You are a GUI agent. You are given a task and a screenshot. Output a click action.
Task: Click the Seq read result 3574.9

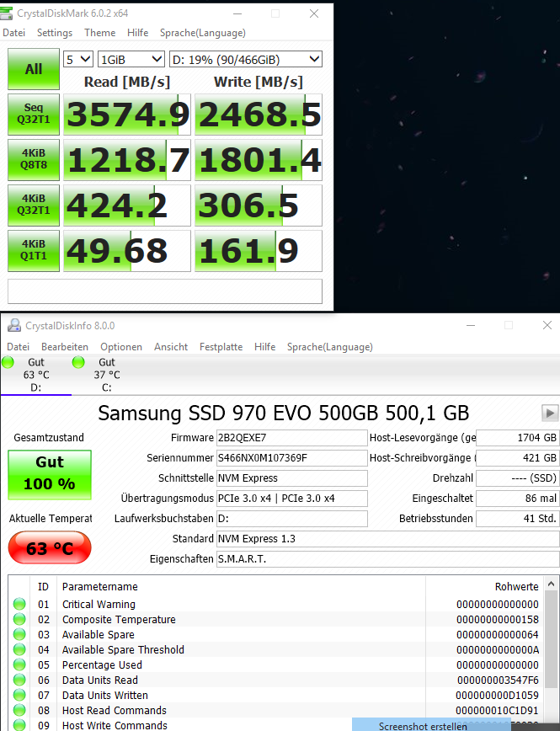pyautogui.click(x=127, y=115)
